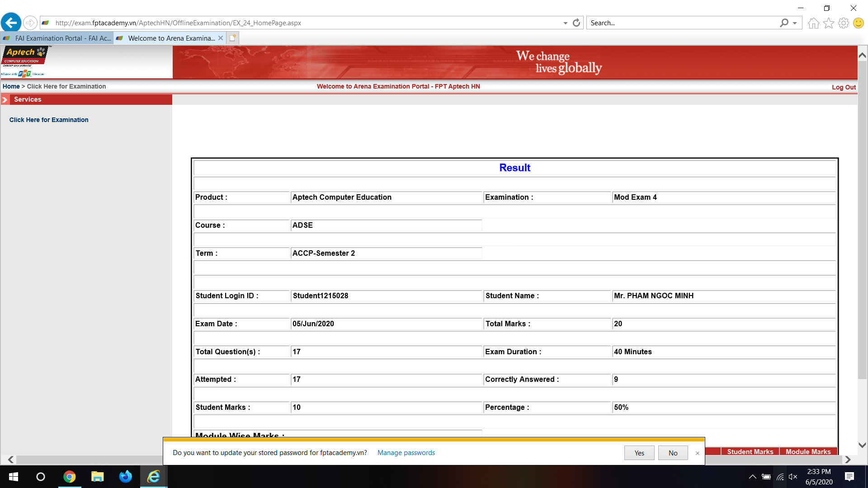868x488 pixels.
Task: Click Aptech Computer Education product value
Action: (x=342, y=197)
